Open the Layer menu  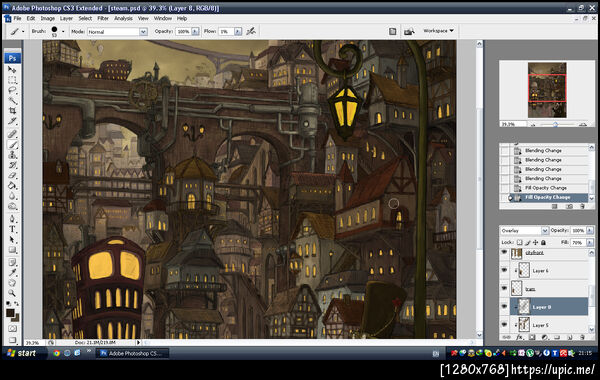pyautogui.click(x=66, y=18)
